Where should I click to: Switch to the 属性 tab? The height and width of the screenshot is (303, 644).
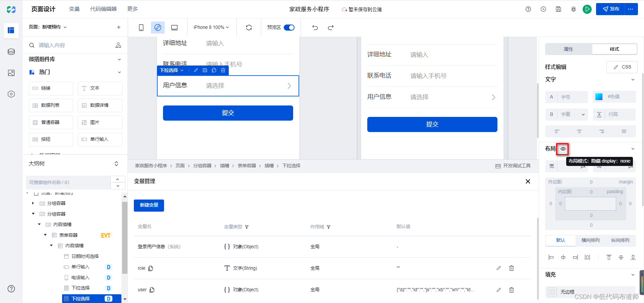(x=569, y=49)
